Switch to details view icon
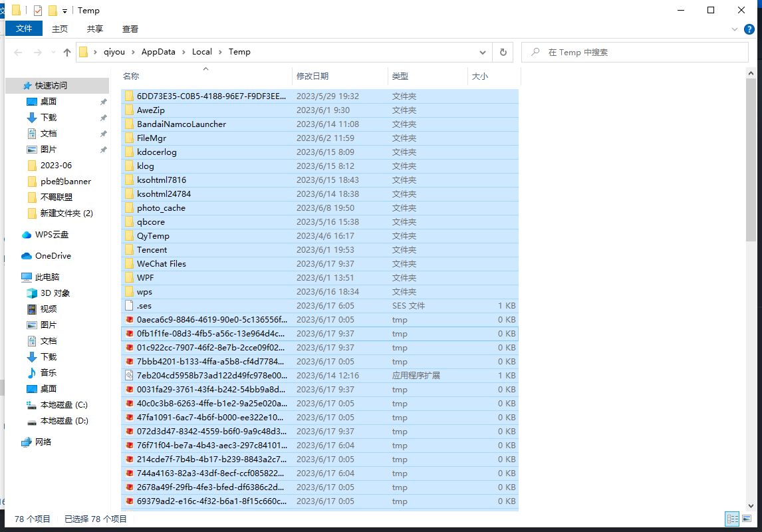This screenshot has height=532, width=762. (732, 519)
